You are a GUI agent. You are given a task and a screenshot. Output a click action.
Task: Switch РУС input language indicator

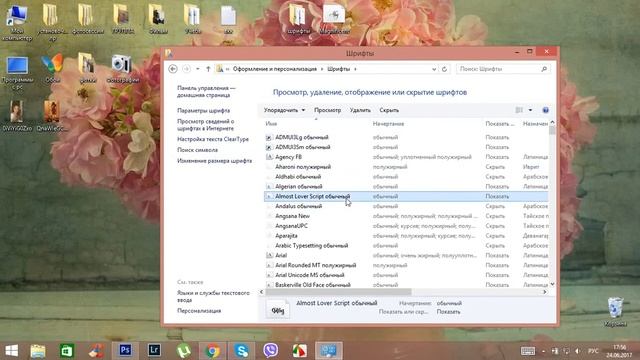pyautogui.click(x=593, y=351)
